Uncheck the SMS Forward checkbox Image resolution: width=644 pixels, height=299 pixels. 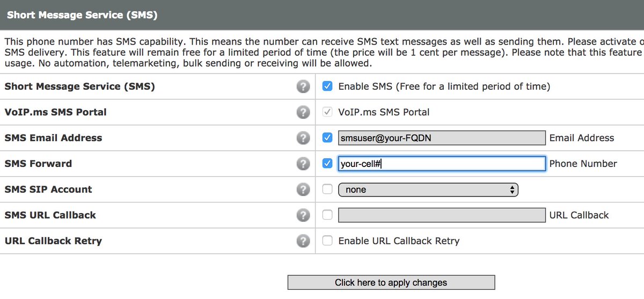[327, 164]
